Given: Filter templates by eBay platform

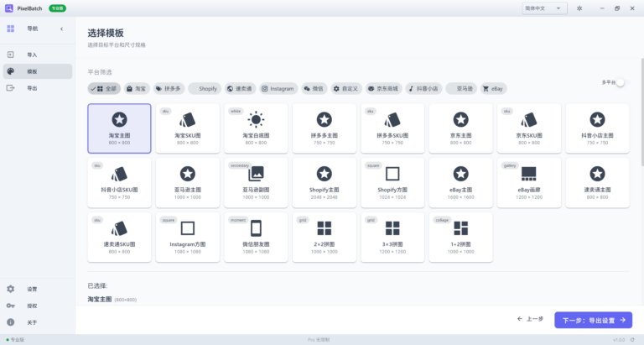Looking at the screenshot, I should [x=494, y=88].
